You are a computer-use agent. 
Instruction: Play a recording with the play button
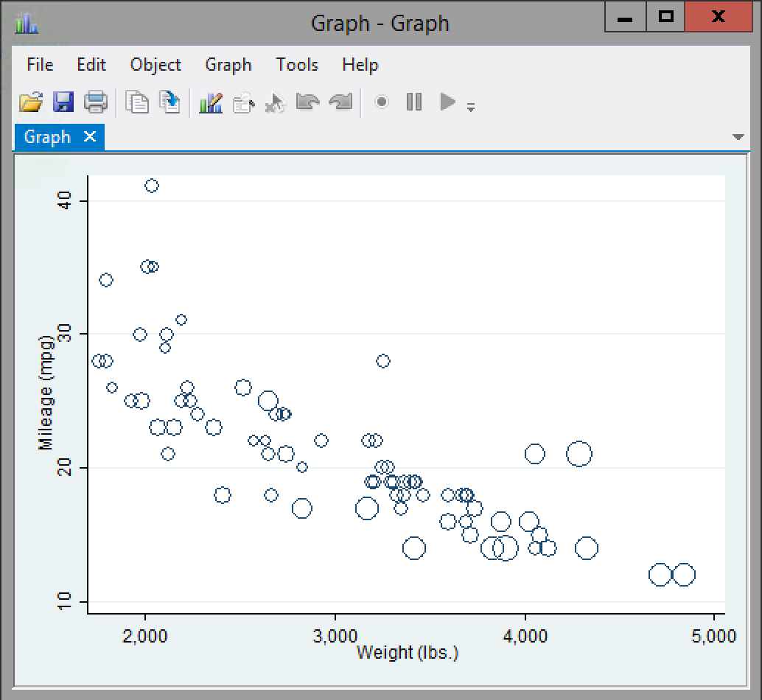pyautogui.click(x=447, y=102)
